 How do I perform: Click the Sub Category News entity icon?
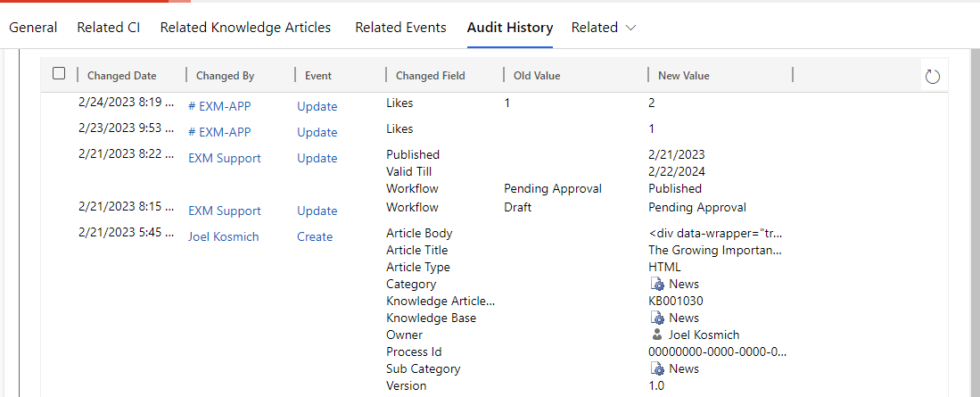click(657, 368)
